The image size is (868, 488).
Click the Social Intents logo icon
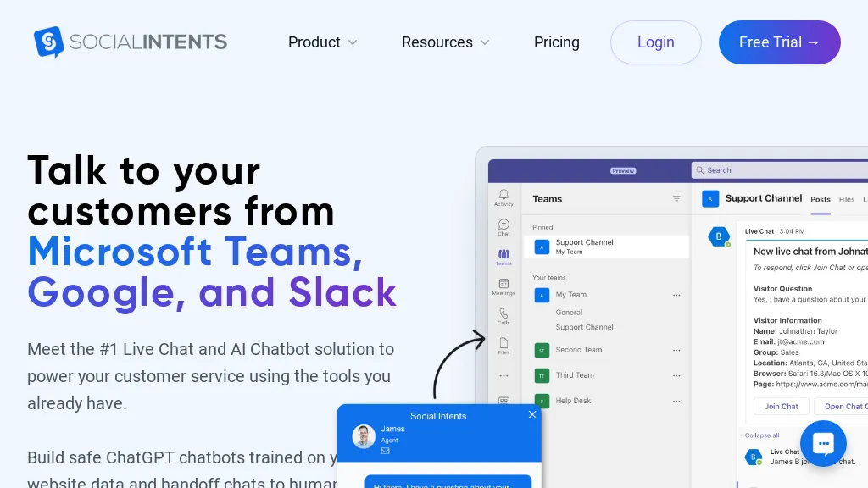[x=49, y=42]
